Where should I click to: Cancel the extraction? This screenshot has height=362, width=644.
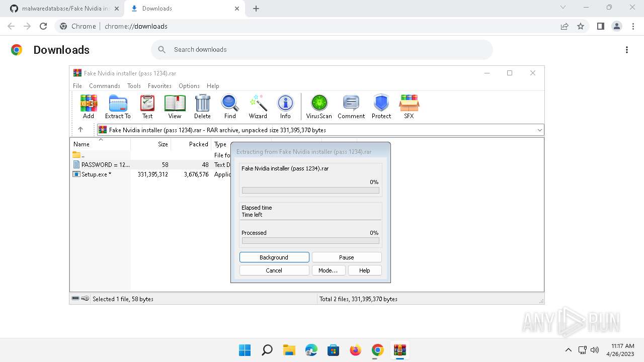(274, 270)
